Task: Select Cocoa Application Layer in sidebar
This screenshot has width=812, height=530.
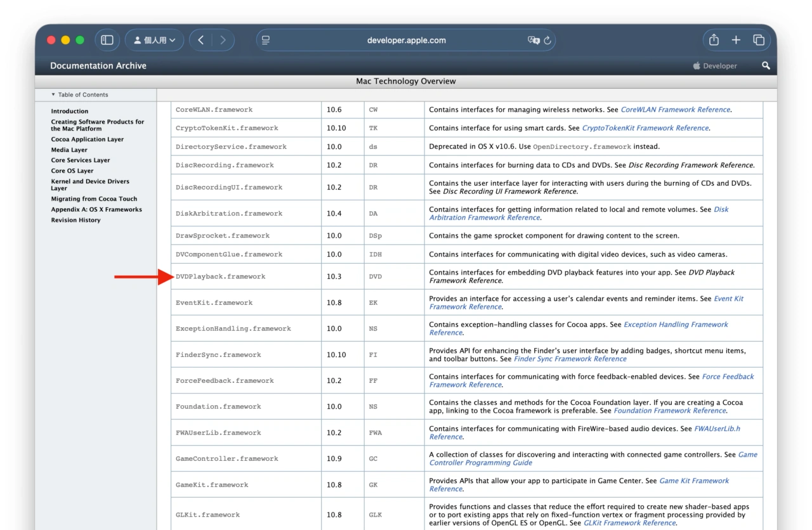Action: (x=88, y=139)
